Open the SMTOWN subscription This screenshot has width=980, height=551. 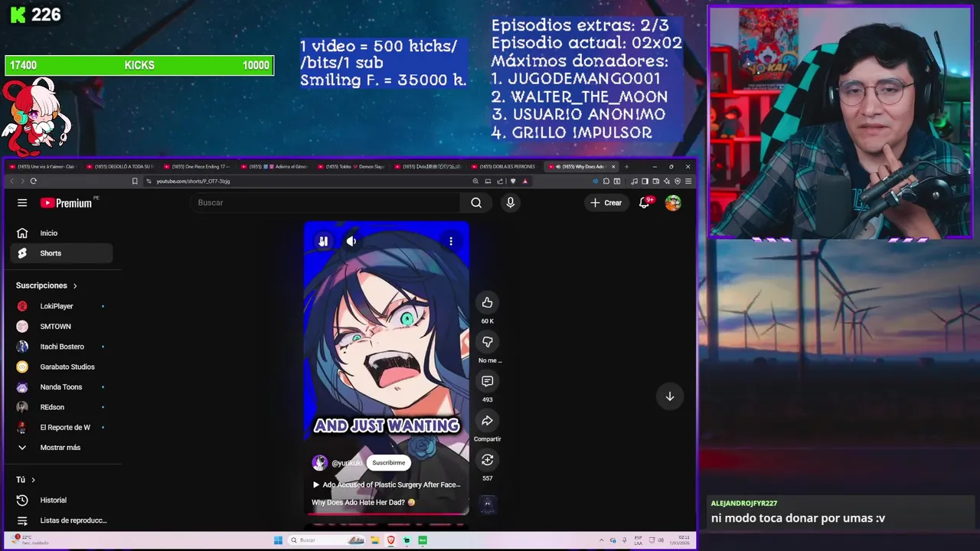pyautogui.click(x=61, y=327)
